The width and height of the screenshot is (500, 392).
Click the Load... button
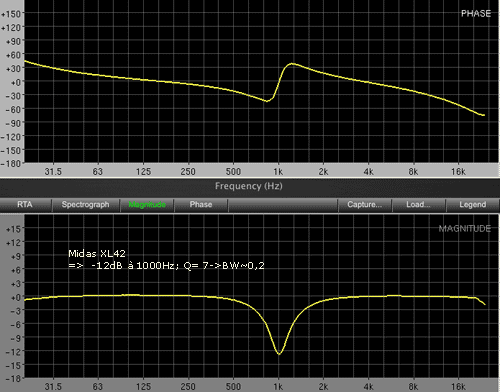pos(418,204)
